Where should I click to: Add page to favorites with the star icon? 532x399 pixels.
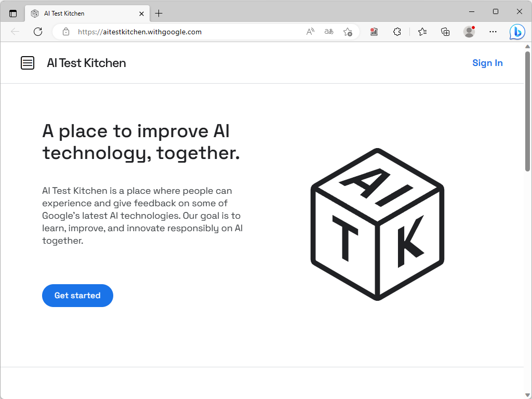coord(348,32)
